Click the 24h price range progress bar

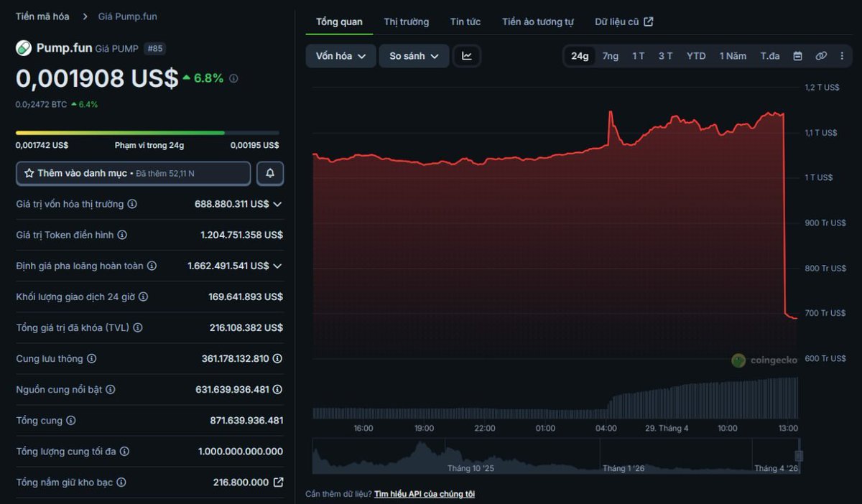(147, 133)
